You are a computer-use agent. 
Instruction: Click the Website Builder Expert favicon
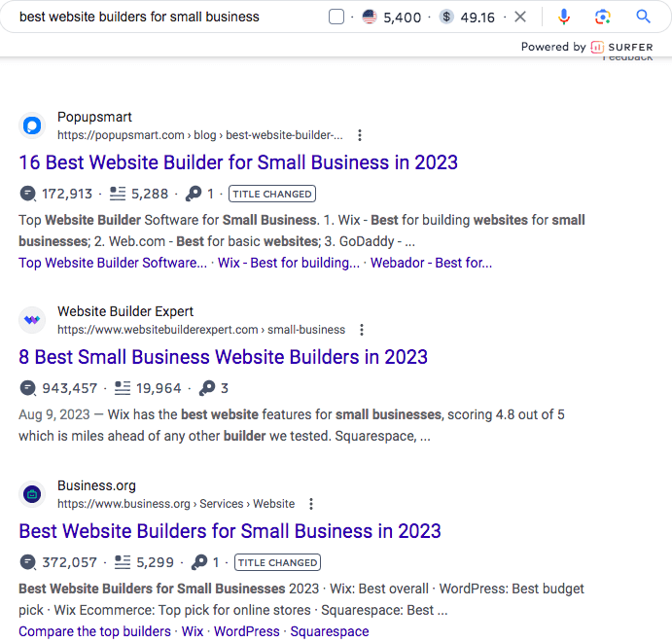pyautogui.click(x=32, y=320)
